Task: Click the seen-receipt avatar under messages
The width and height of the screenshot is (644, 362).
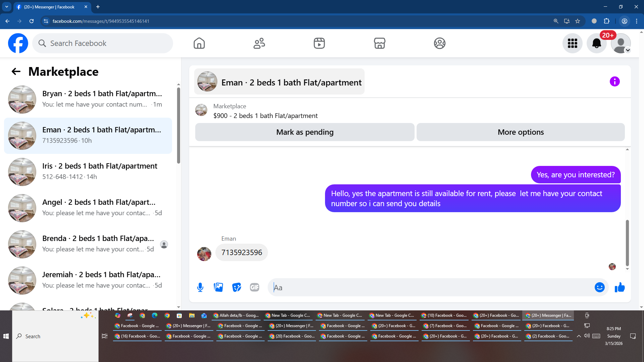Action: pyautogui.click(x=612, y=266)
